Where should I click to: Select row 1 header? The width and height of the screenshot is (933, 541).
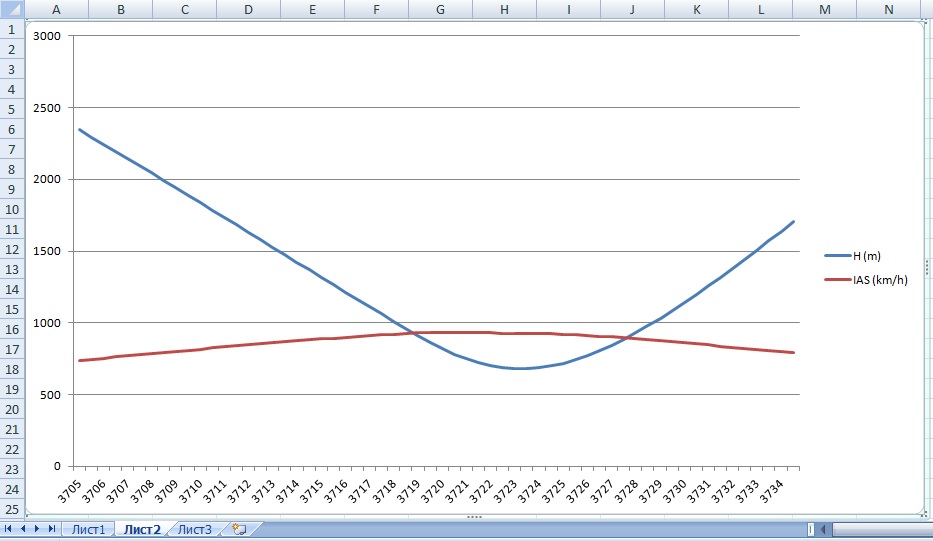tap(12, 30)
